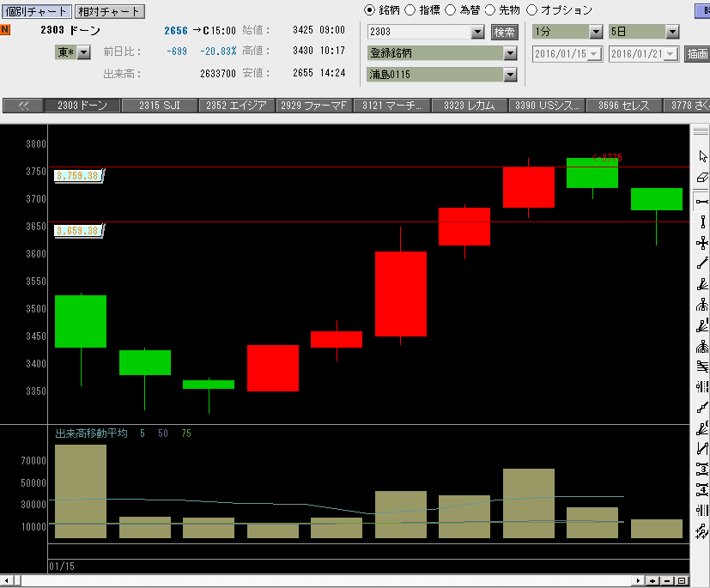Open the 登録銘柄 dropdown

[x=510, y=53]
